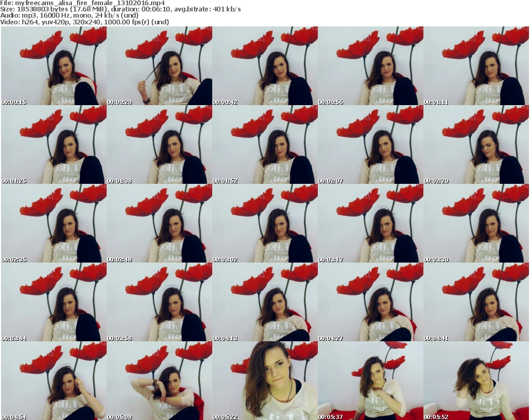The image size is (530, 420).
Task: Open the thumbnail frame stamped 00:00:15
Action: click(x=54, y=66)
